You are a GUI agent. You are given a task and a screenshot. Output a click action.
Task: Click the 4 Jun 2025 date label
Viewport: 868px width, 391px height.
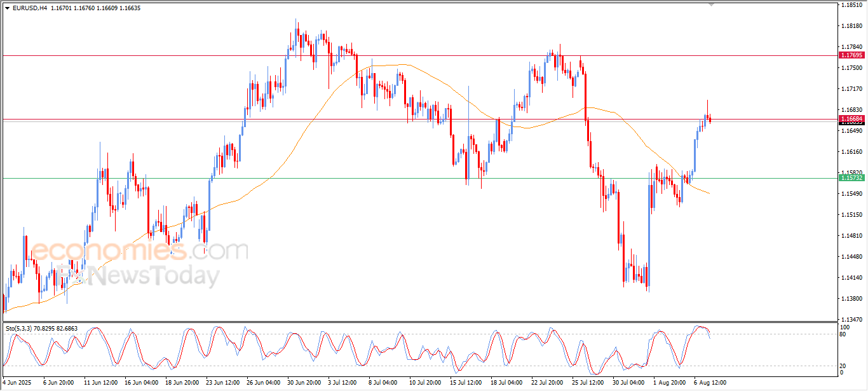tap(18, 383)
